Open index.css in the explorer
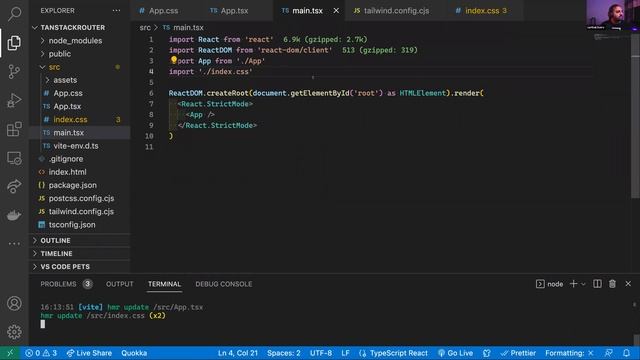Image resolution: width=640 pixels, height=360 pixels. [80, 119]
